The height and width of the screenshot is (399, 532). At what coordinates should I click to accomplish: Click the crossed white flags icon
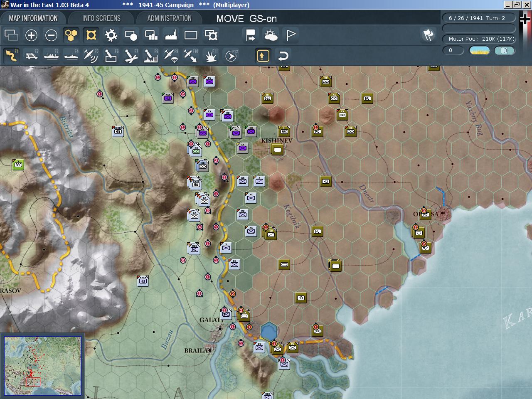(428, 35)
